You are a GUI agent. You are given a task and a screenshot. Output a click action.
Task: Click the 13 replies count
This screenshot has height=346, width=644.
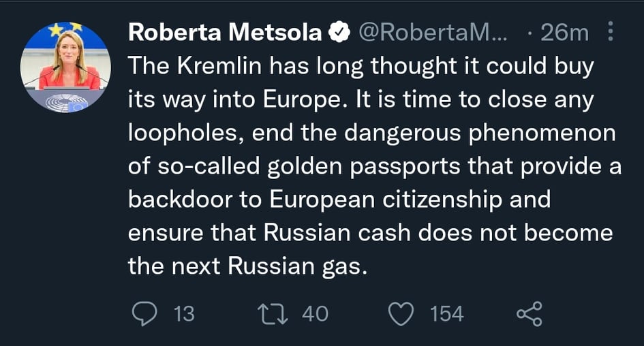(x=183, y=313)
